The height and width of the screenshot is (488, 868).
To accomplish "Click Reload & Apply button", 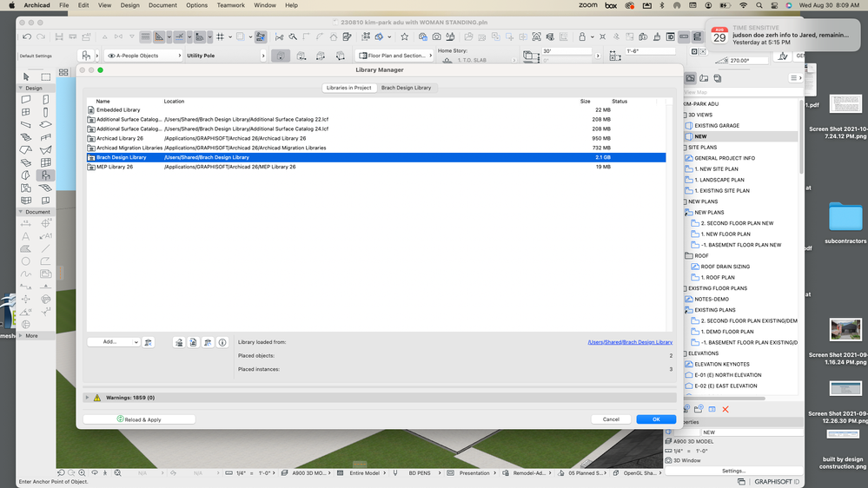I will point(139,419).
